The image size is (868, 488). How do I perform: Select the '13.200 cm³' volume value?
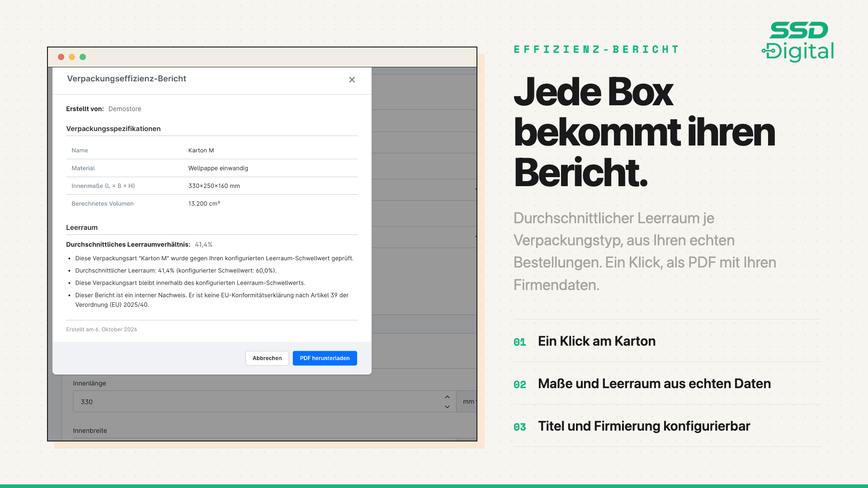204,203
